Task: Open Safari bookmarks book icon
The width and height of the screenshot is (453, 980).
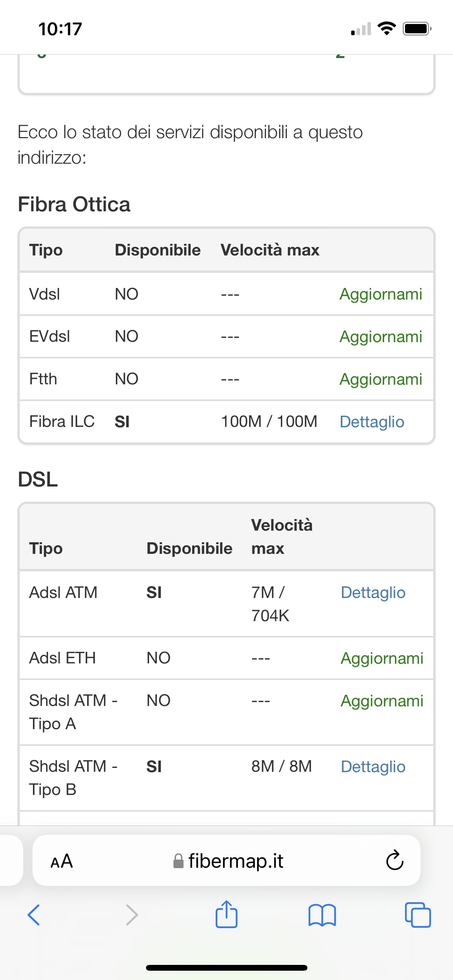Action: coord(322,915)
